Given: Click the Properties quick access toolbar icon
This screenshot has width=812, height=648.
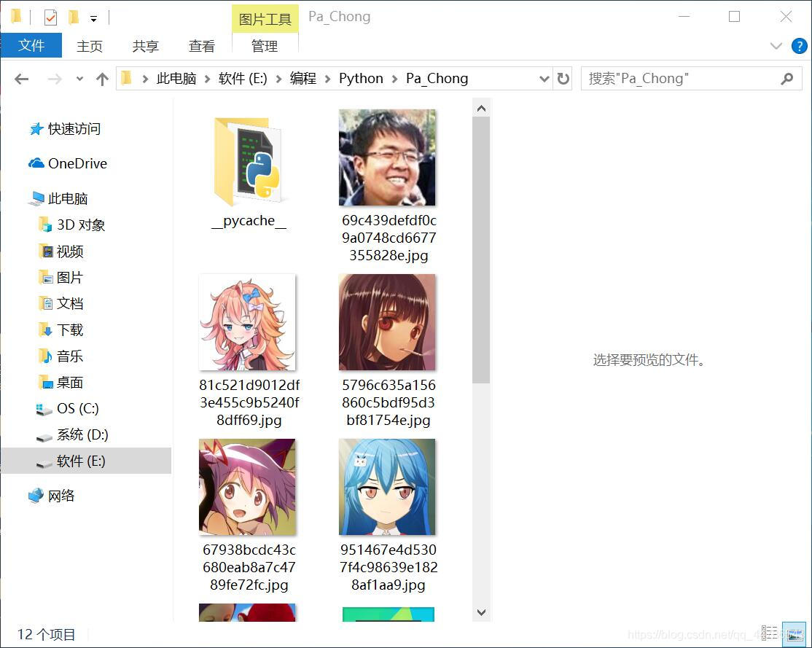Looking at the screenshot, I should coord(50,17).
